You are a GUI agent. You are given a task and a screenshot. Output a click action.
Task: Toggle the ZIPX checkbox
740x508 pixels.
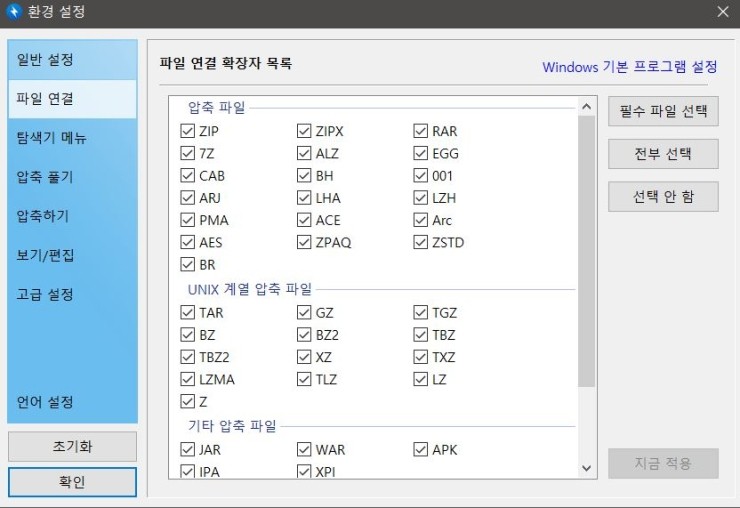tap(304, 131)
